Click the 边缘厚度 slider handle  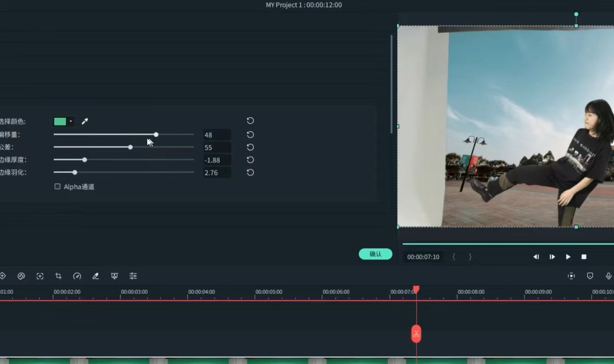tap(85, 160)
